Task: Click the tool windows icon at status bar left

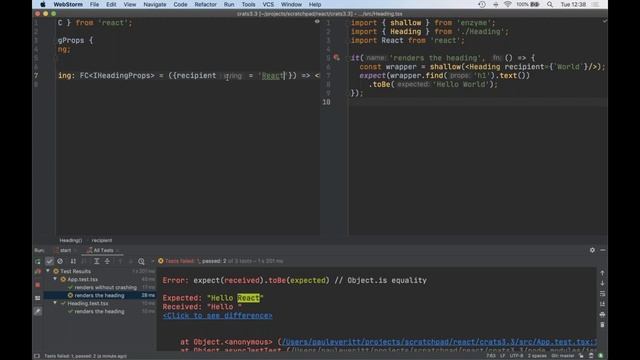Action: [37, 356]
